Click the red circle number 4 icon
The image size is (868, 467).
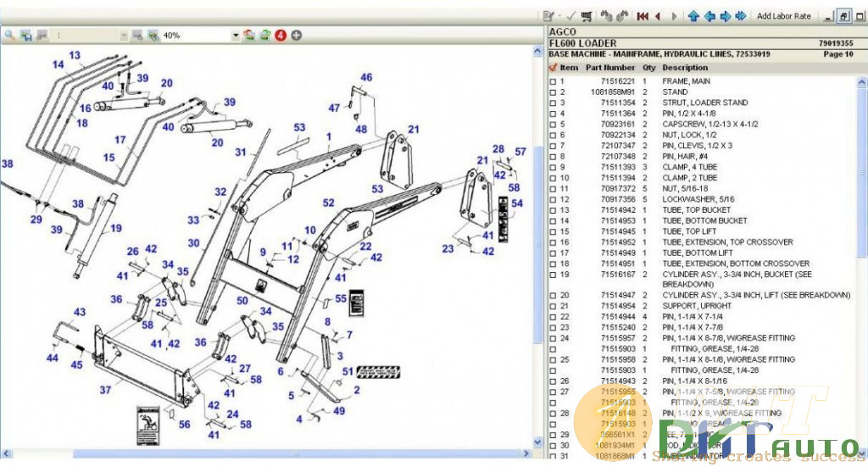tap(281, 36)
